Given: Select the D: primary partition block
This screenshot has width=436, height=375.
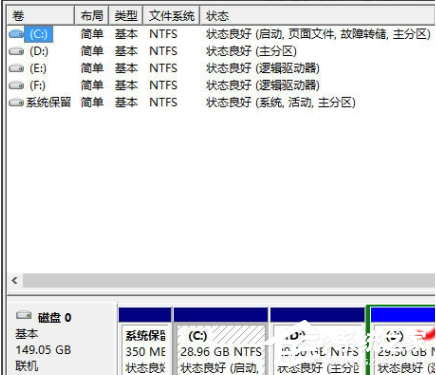Looking at the screenshot, I should click(317, 341).
